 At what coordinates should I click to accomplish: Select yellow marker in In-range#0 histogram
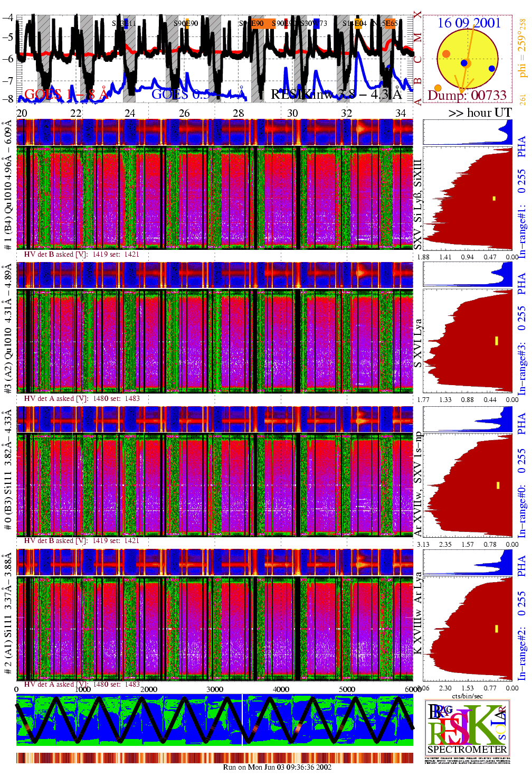[497, 485]
